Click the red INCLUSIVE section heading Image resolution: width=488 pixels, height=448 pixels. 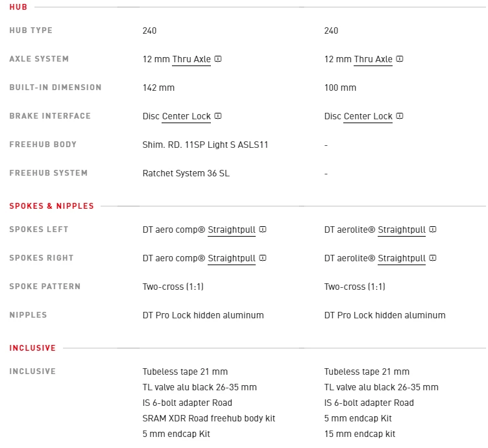32,348
